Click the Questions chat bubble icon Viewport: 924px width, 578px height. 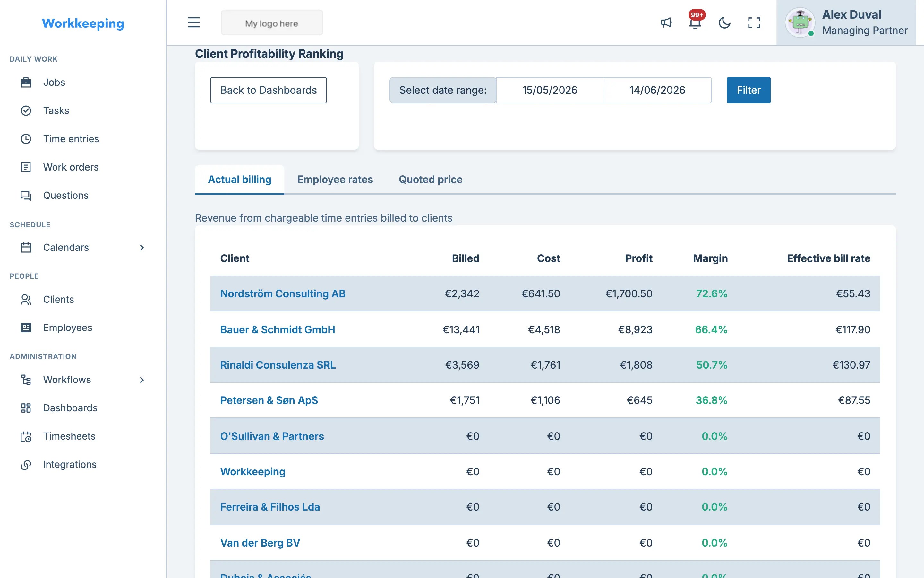26,195
